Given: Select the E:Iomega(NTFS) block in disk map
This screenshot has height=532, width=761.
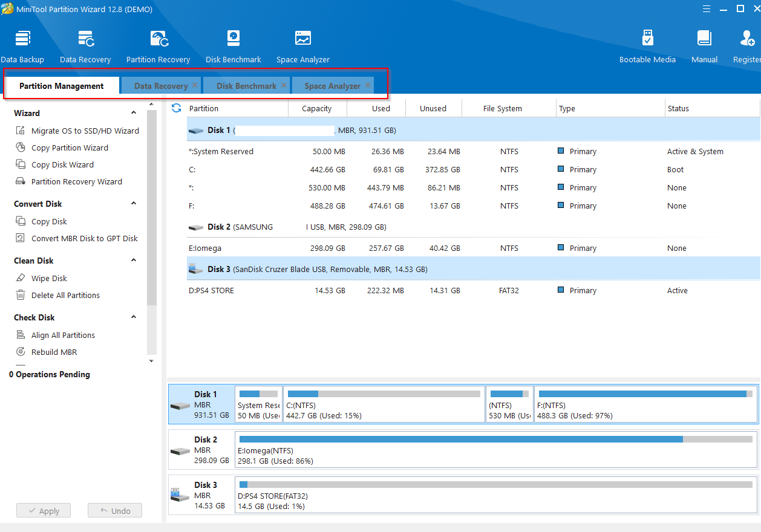Looking at the screenshot, I should (496, 450).
